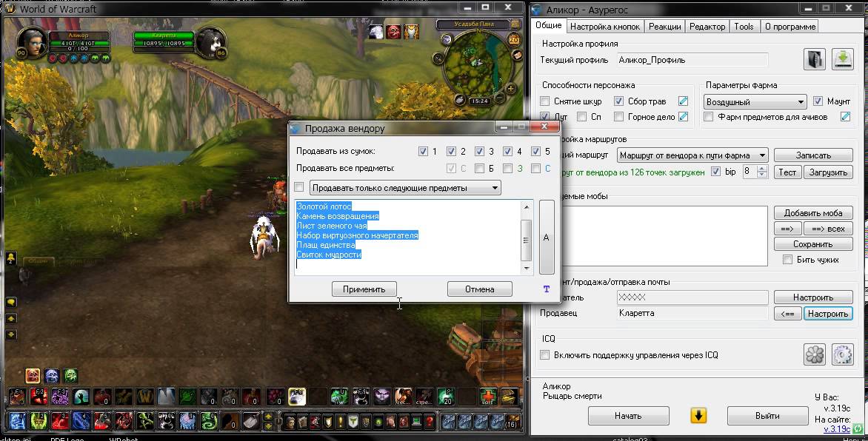
Task: Open the Маршрут от вендора route dropdown
Action: tap(693, 155)
